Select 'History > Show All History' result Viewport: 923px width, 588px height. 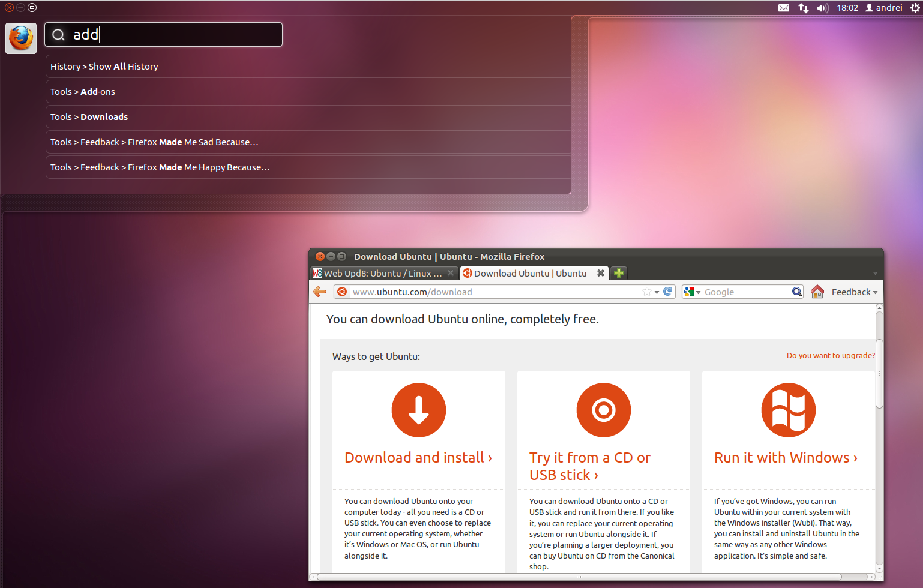tap(308, 67)
